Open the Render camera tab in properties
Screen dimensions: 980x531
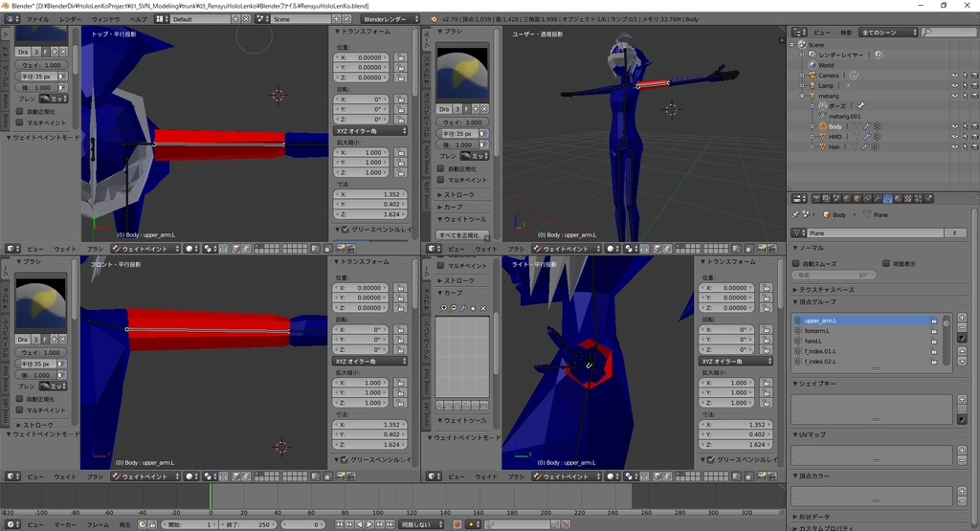point(816,199)
